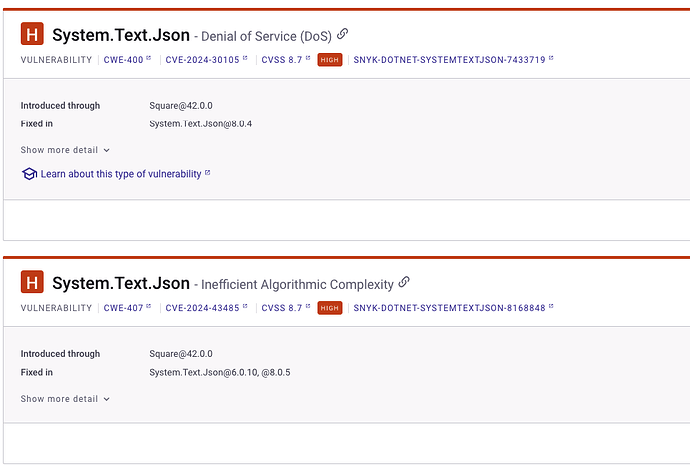Click CVSS 8.7 on the Algorithmic Complexity card
This screenshot has height=466, width=690.
click(282, 308)
